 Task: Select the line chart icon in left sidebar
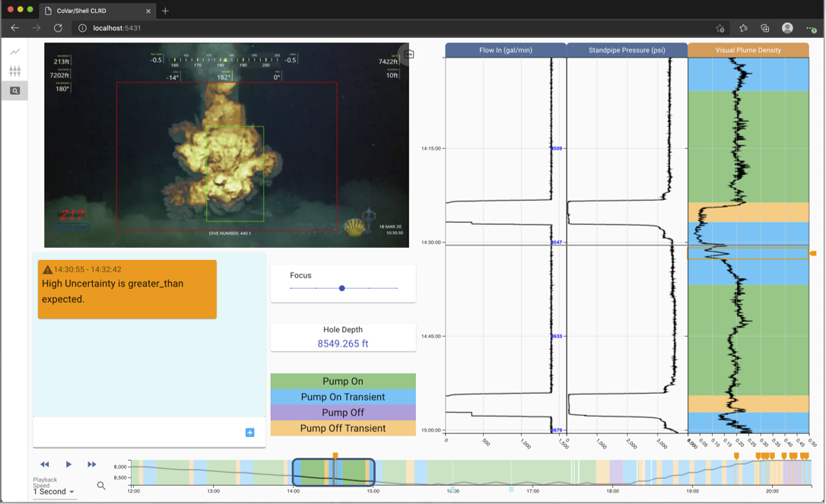point(14,52)
